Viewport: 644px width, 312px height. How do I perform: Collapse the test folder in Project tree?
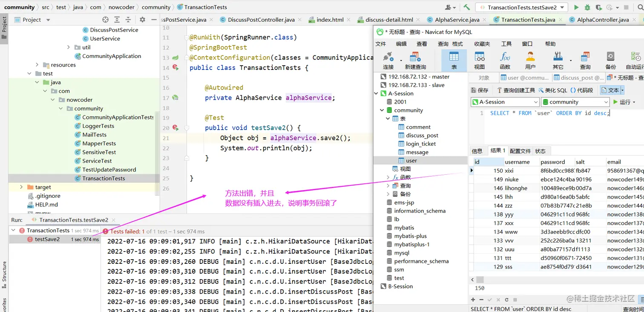tap(29, 73)
